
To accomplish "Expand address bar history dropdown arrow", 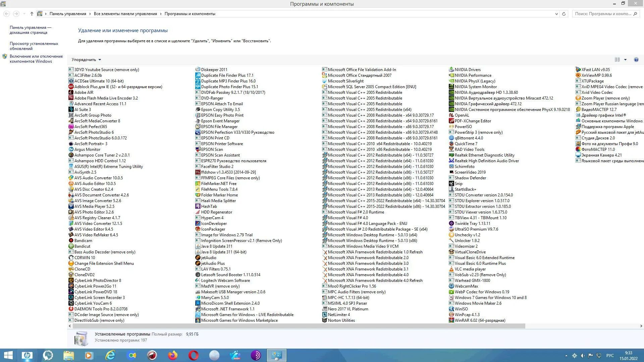I will [x=556, y=14].
